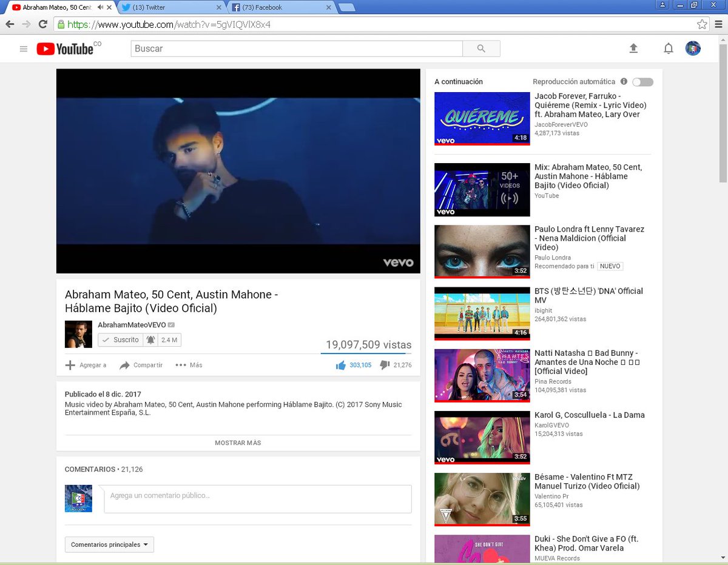The image size is (728, 565).
Task: Click the Agregar a plus icon
Action: [x=70, y=365]
